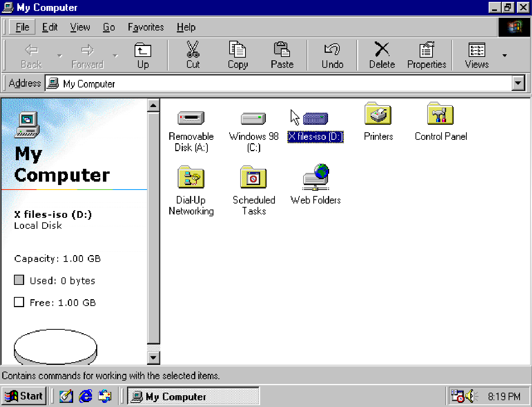Open the Edit menu
Screen dimensions: 532x407
click(50, 27)
